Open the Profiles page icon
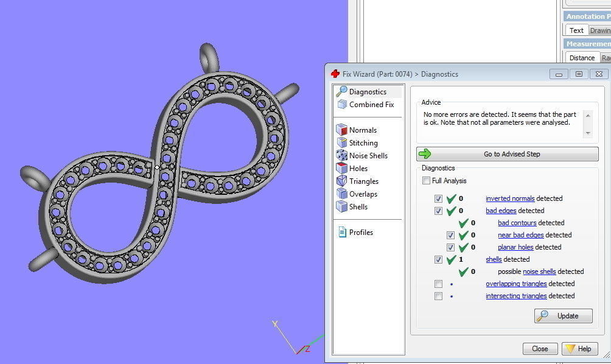The height and width of the screenshot is (364, 611). pyautogui.click(x=341, y=232)
